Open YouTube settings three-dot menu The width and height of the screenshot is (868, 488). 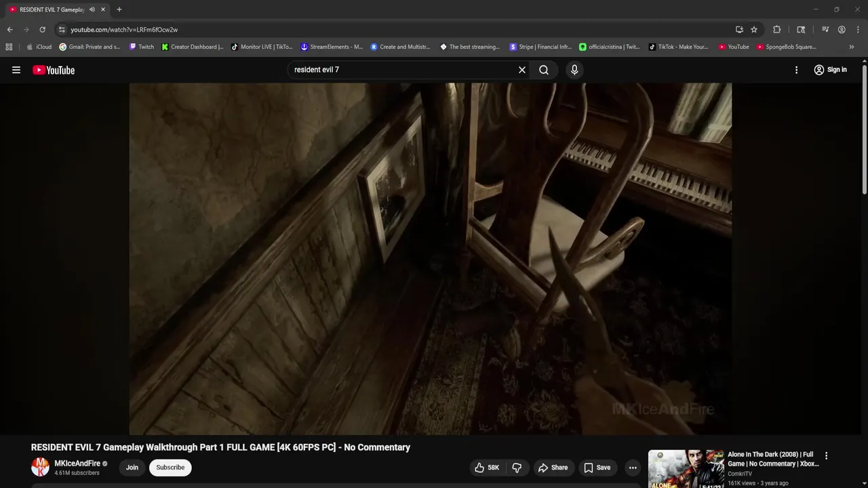click(x=796, y=70)
